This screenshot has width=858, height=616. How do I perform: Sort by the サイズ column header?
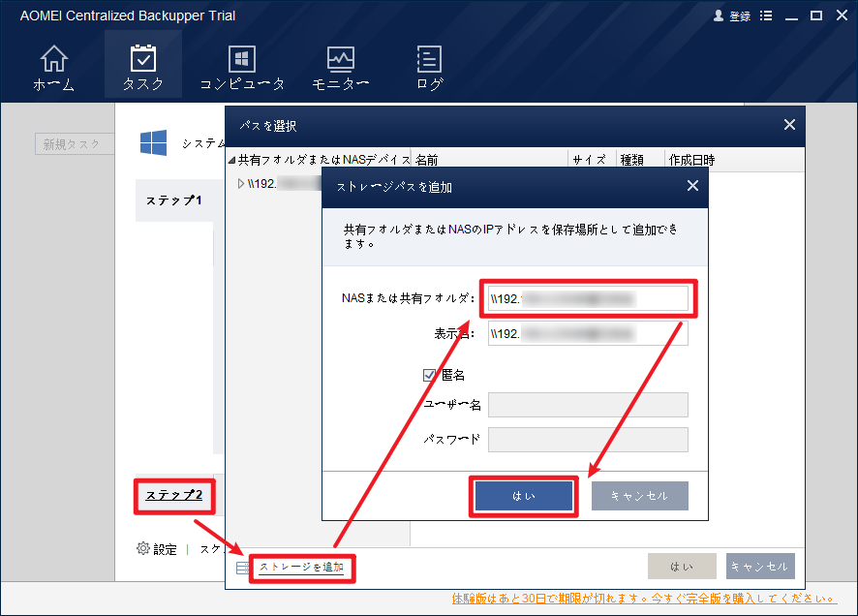tap(592, 160)
